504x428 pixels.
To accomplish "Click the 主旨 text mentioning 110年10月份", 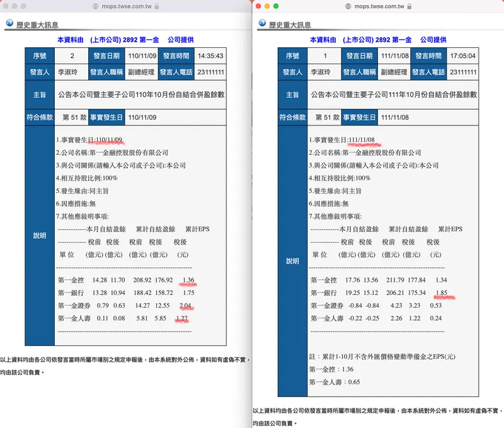I will click(141, 95).
